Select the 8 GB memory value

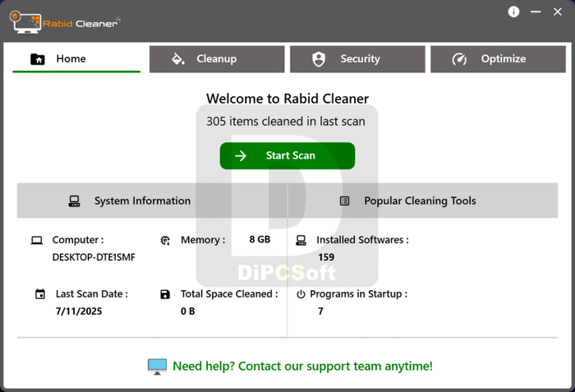point(260,240)
